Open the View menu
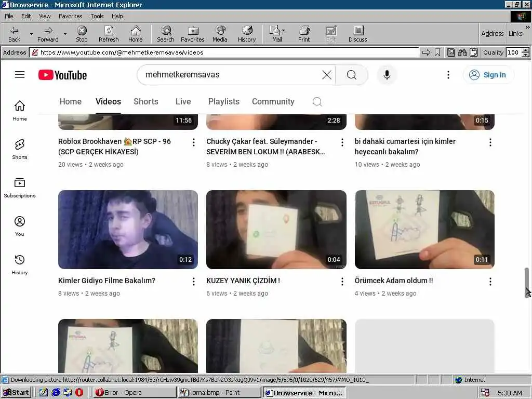Screen dimensions: 532x399 pos(45,16)
